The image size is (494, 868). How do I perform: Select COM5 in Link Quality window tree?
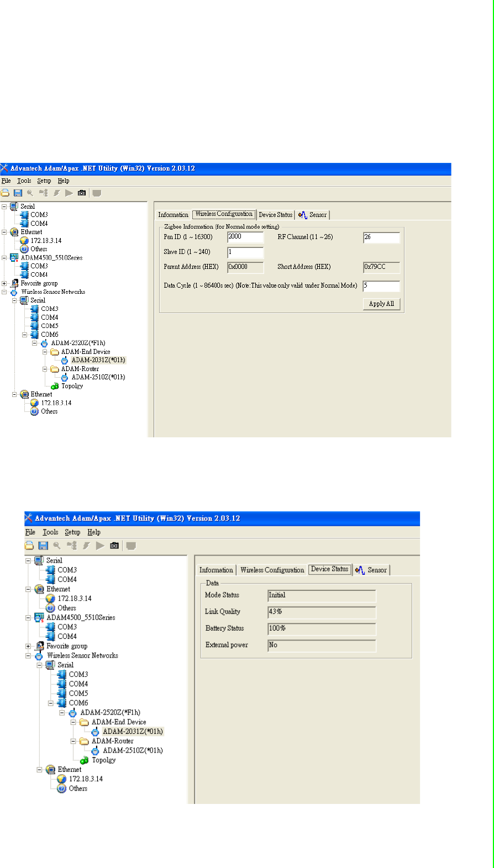coord(78,694)
